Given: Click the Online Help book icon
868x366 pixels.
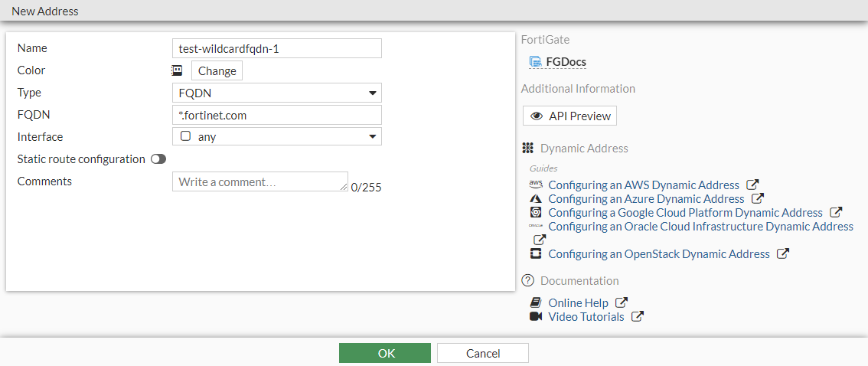Looking at the screenshot, I should pyautogui.click(x=536, y=303).
